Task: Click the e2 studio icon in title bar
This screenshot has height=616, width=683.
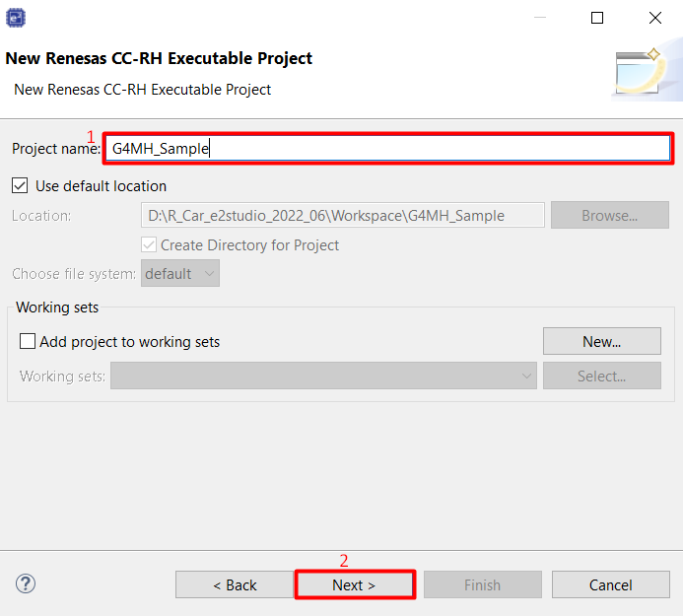Action: click(x=17, y=18)
